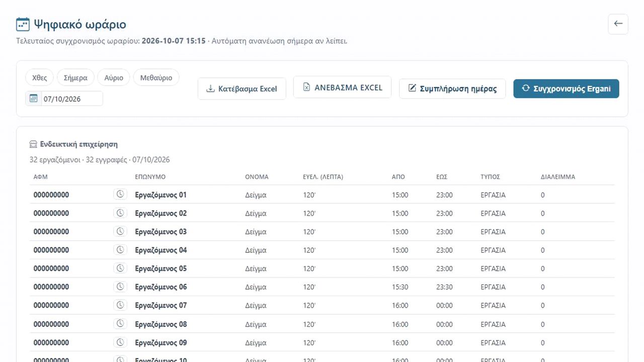644x362 pixels.
Task: Click clock icon for Εργαζόμενος 03
Action: tap(120, 231)
